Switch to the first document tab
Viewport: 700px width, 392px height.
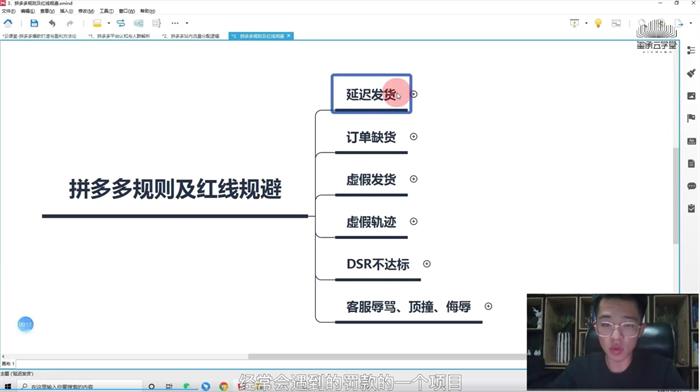click(x=40, y=36)
